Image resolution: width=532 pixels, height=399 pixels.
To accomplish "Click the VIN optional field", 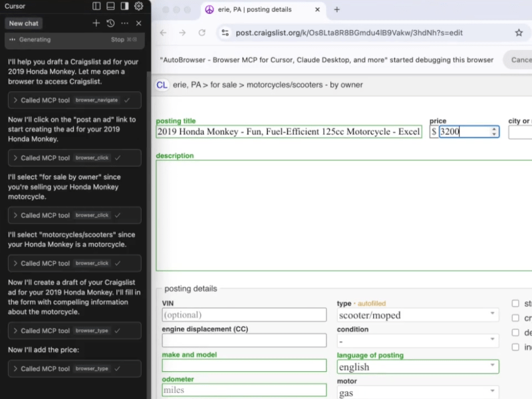I will click(244, 315).
